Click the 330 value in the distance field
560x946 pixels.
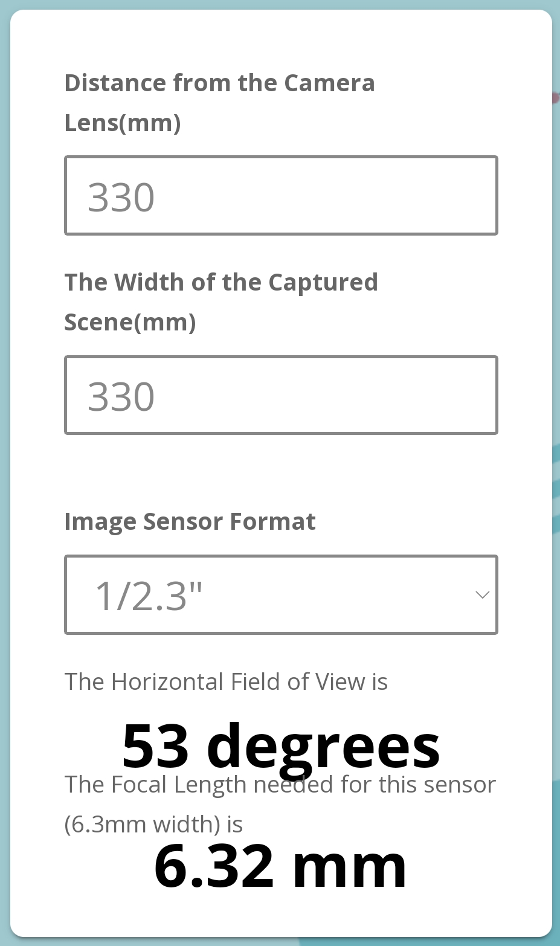click(x=121, y=197)
